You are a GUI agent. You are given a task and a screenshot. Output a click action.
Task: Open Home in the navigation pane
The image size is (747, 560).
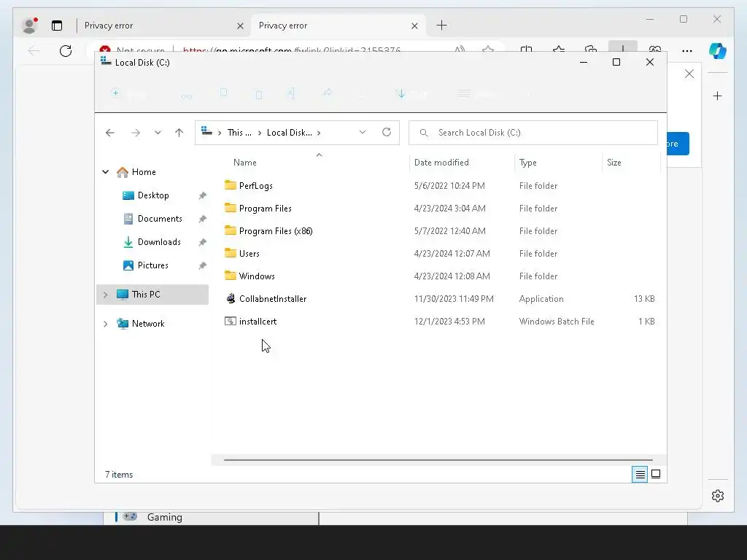click(144, 172)
